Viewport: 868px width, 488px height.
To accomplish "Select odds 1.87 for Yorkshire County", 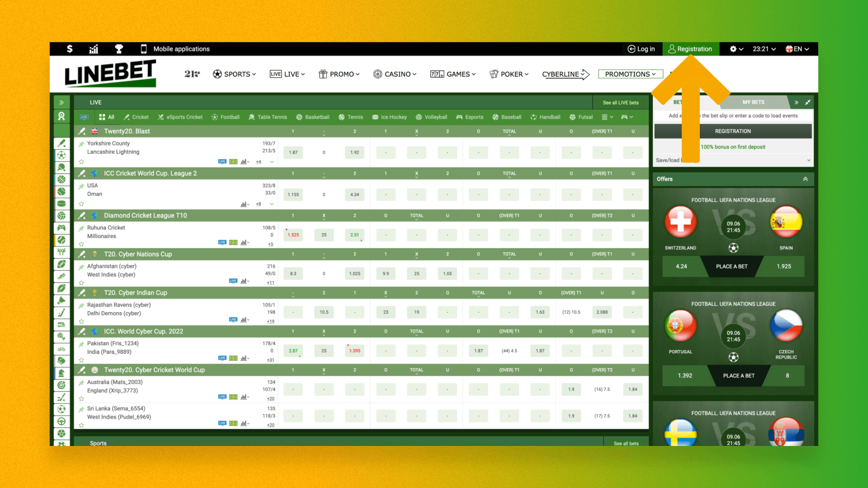I will (293, 152).
